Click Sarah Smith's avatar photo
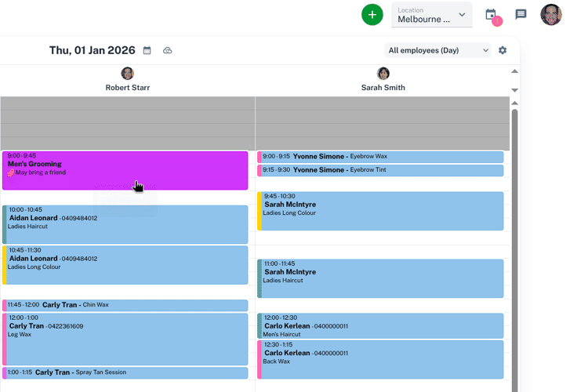Screen dimensions: 588x392 [383, 74]
